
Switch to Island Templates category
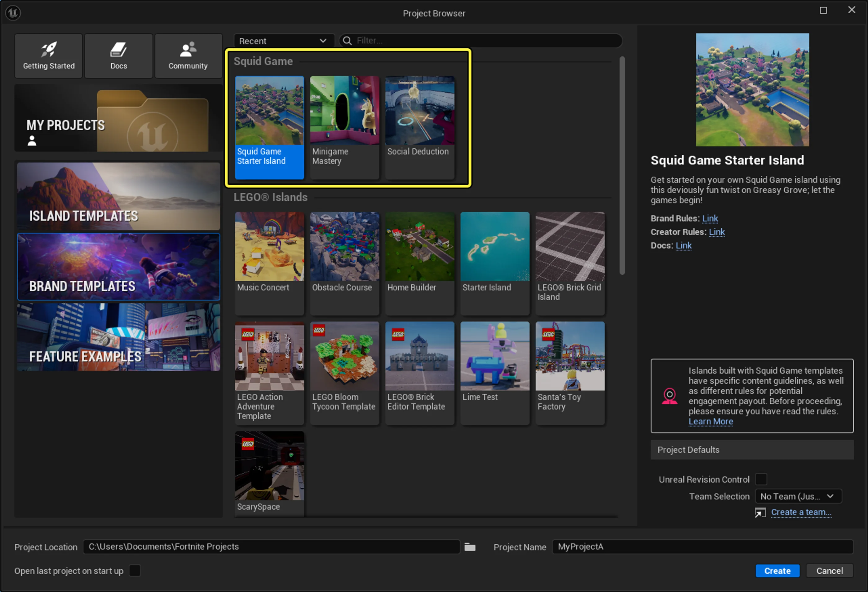click(x=118, y=196)
